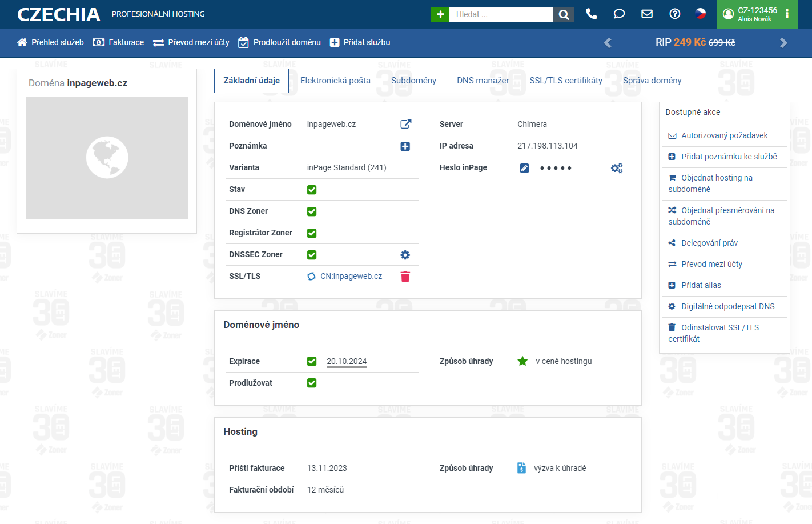
Task: Click the domain preview globe thumbnail
Action: 107,158
